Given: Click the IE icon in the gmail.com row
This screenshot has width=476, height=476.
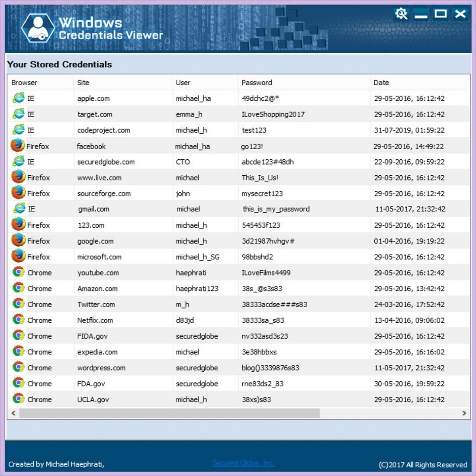Looking at the screenshot, I should 19,209.
